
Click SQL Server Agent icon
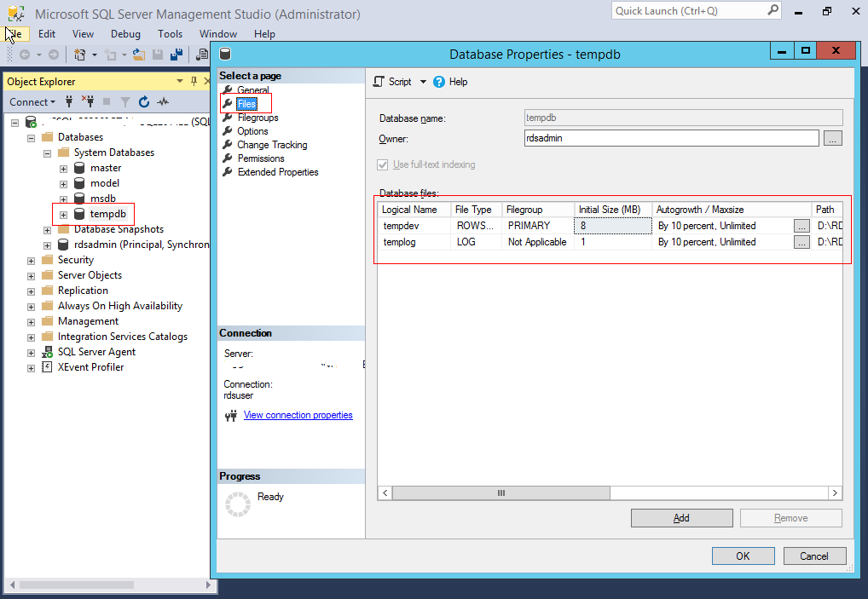click(x=48, y=352)
